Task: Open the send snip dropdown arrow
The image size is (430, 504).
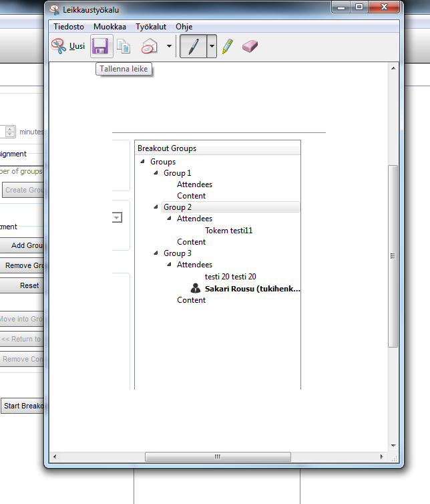Action: coord(169,47)
